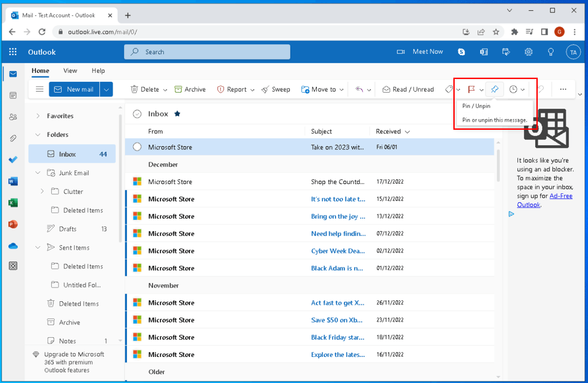Screen dimensions: 588x383
Task: Toggle Inbox favorite star
Action: tap(177, 114)
